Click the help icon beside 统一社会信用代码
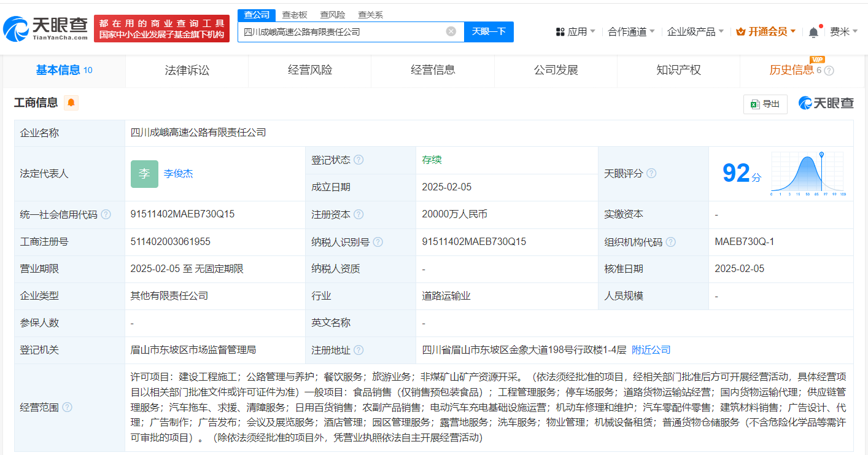 click(106, 214)
